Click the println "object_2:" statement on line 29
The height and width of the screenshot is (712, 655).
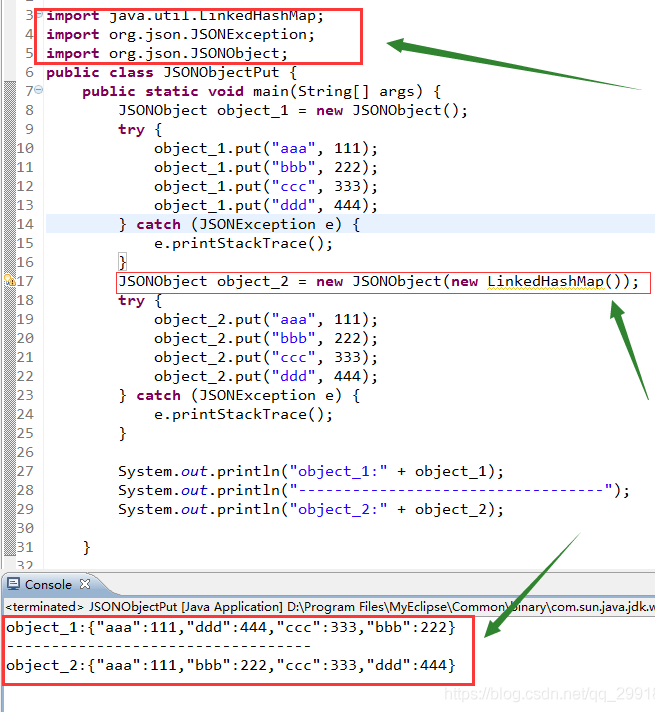tap(311, 510)
